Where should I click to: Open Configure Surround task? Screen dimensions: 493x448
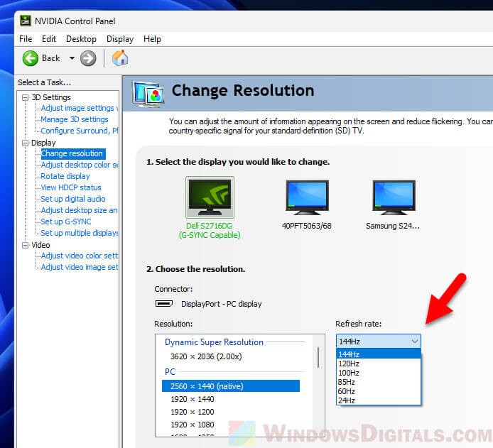[x=80, y=131]
